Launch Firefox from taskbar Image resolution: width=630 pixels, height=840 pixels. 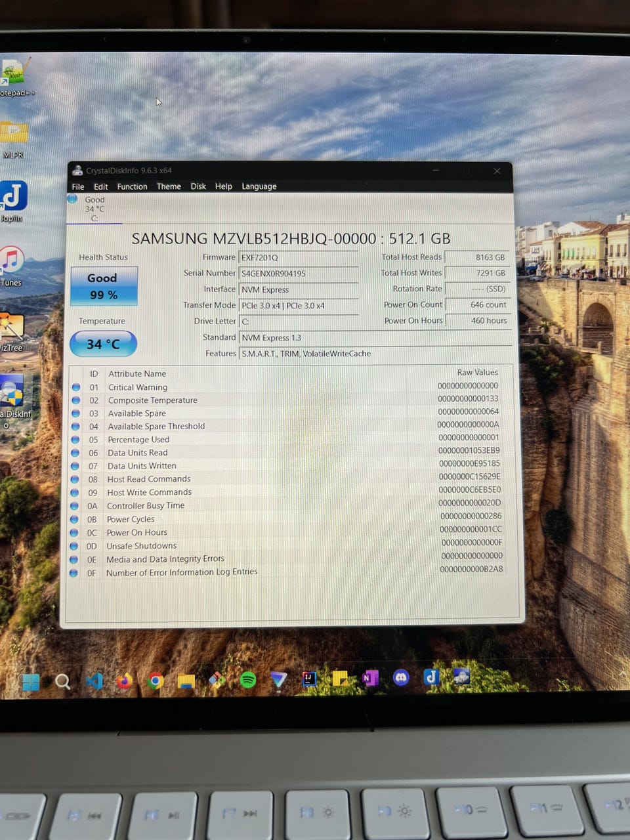[125, 681]
